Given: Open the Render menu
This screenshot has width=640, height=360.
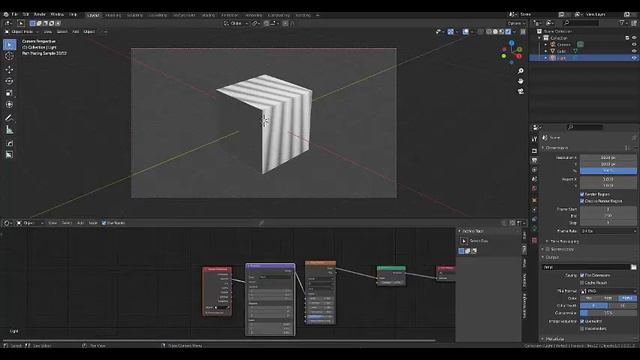Looking at the screenshot, I should pyautogui.click(x=40, y=15).
